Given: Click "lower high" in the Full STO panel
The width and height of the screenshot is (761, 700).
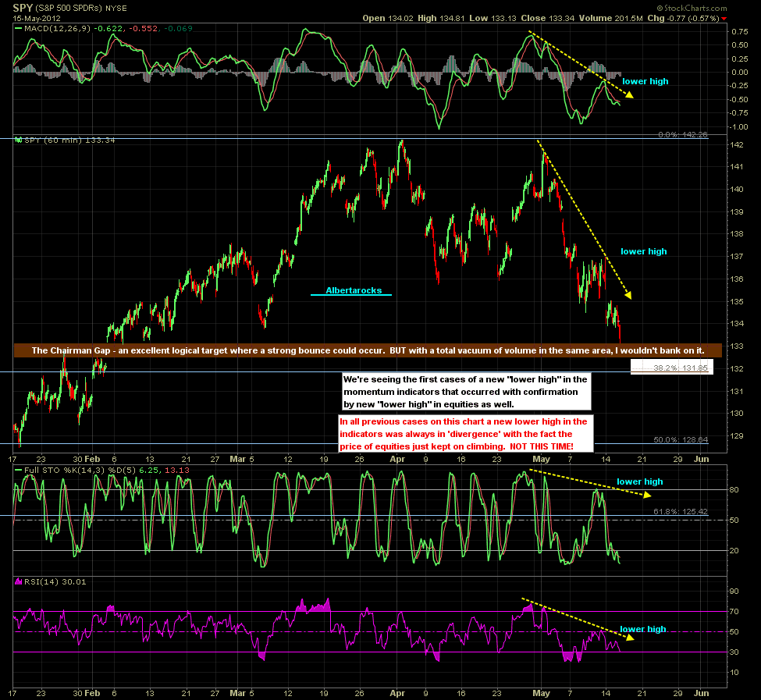Looking at the screenshot, I should tap(640, 481).
